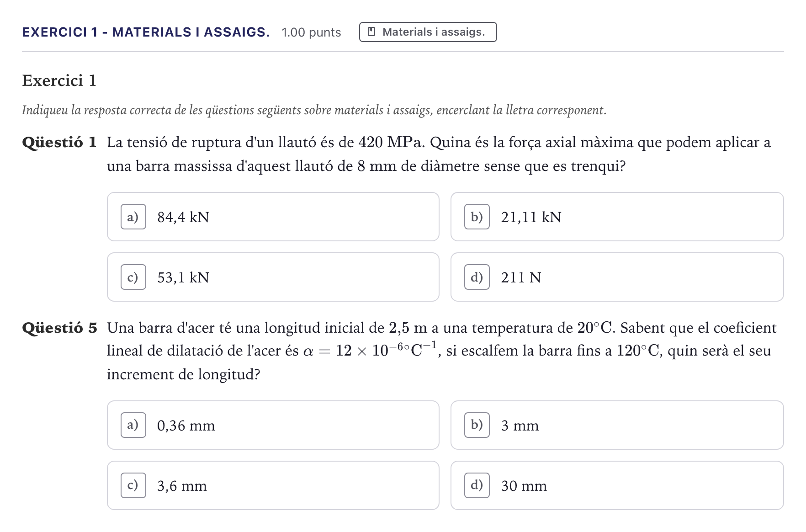Screen dimensions: 806x532
Task: Choose option d) 30 mm
Action: (617, 485)
